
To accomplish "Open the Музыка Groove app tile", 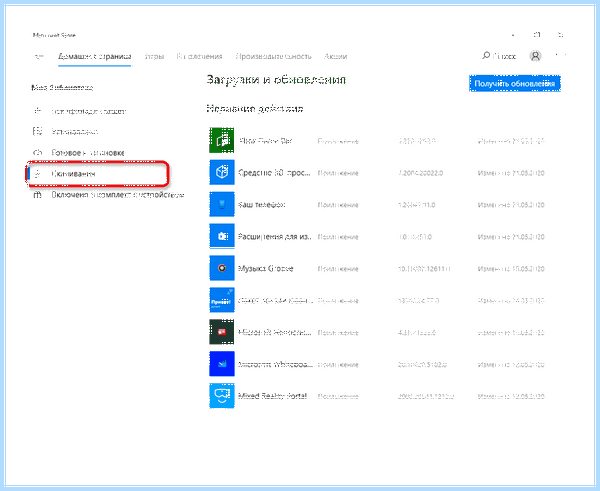I will (x=222, y=268).
